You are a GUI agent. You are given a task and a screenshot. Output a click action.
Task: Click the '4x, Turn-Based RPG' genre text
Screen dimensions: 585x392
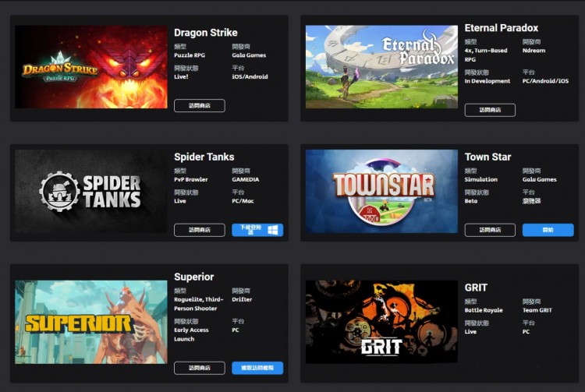click(486, 55)
